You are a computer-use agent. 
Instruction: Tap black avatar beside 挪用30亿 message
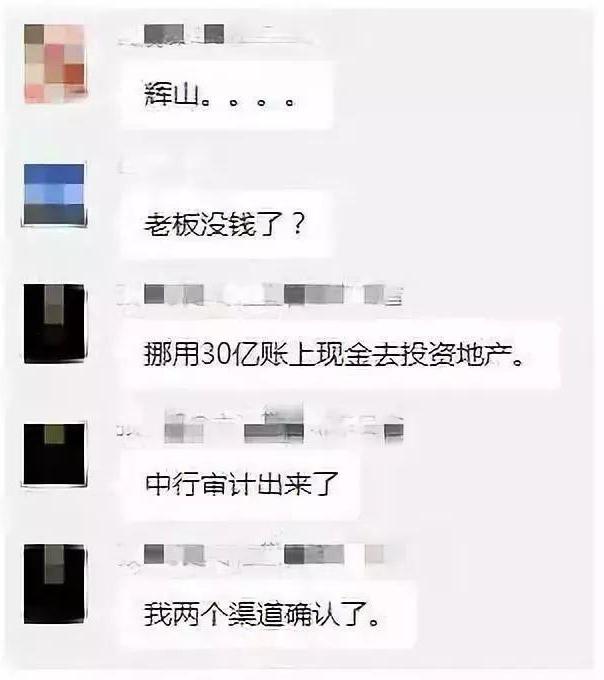(x=55, y=324)
